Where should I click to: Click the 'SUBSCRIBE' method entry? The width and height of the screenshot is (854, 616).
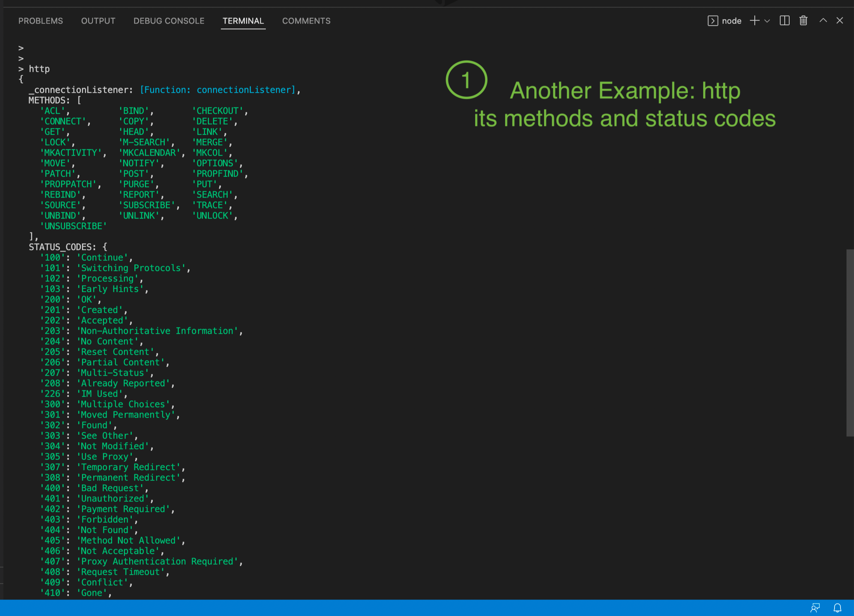[149, 205]
